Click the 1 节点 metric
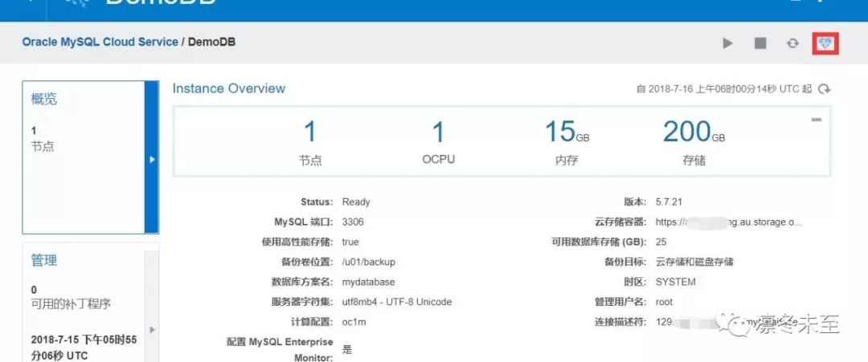 coord(310,143)
